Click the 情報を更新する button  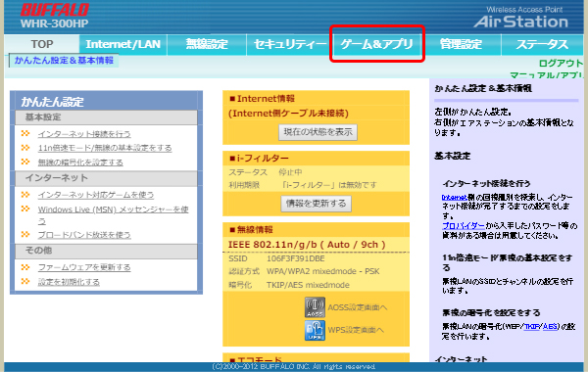[x=316, y=204]
